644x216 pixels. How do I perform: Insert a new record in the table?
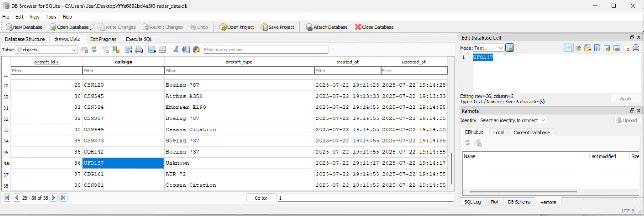[152, 50]
